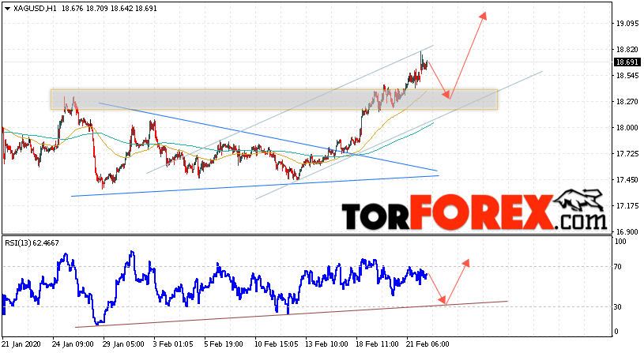The height and width of the screenshot is (353, 644).
Task: Click the OHLC values 18.676 18.709 18.642 18.691
Action: coord(109,8)
